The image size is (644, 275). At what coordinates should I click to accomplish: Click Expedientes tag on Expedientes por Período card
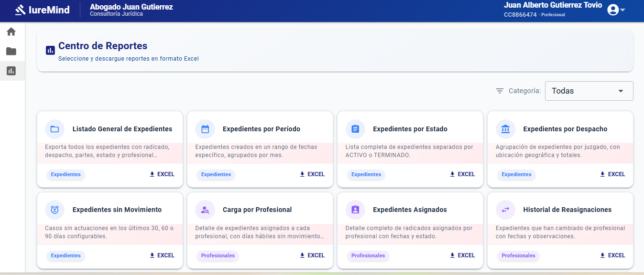(x=216, y=175)
